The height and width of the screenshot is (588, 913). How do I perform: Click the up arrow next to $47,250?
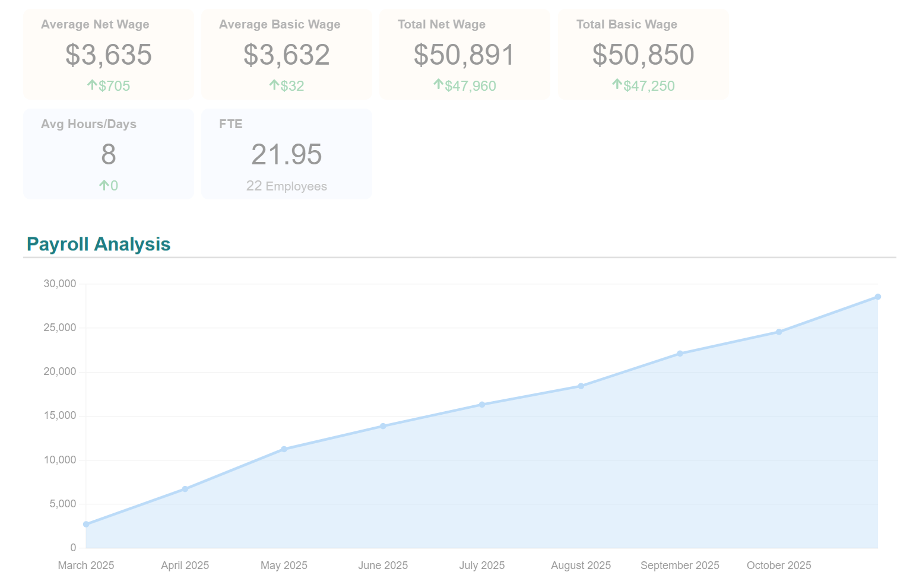point(617,84)
